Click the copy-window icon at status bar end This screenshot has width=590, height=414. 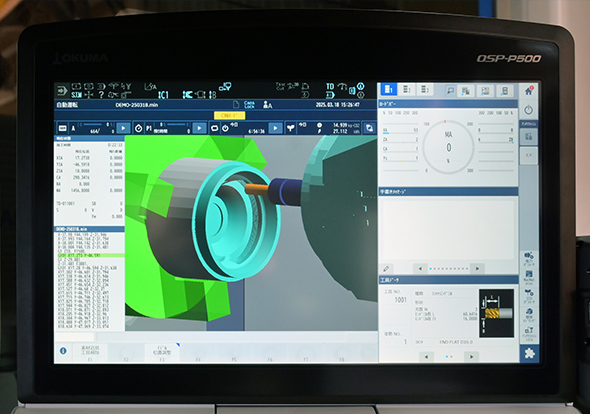tap(369, 128)
